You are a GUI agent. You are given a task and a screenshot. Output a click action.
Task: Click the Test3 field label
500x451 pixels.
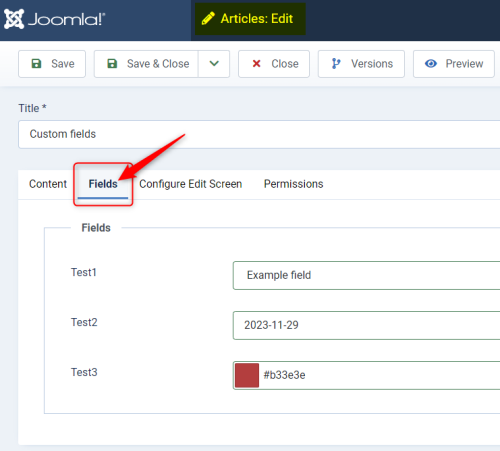(84, 372)
